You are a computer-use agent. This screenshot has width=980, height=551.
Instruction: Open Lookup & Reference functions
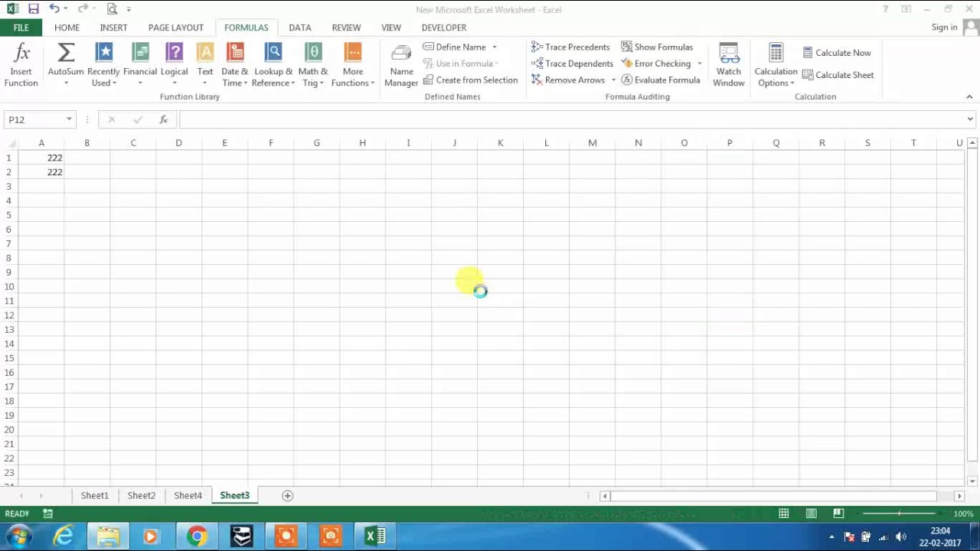273,65
